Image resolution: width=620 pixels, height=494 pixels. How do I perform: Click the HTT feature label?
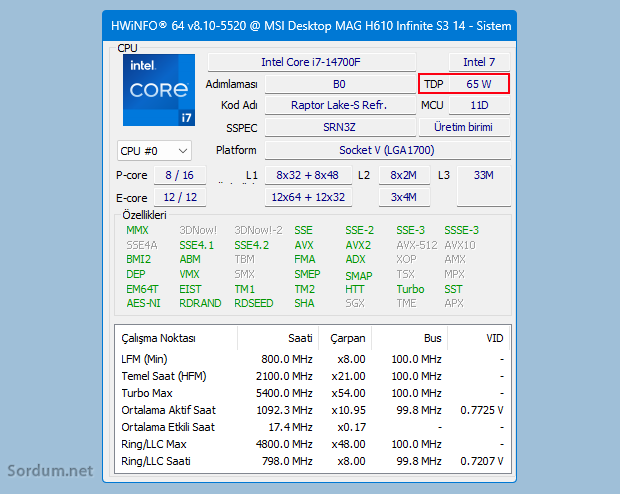(354, 289)
